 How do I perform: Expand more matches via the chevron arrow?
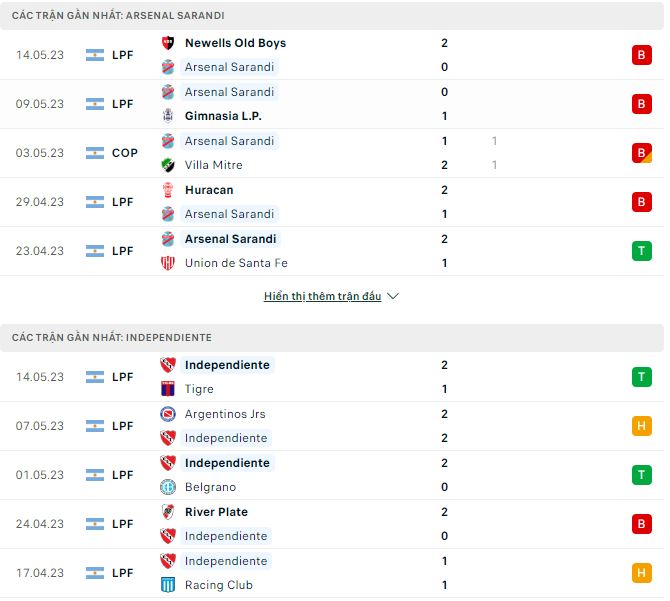point(393,297)
